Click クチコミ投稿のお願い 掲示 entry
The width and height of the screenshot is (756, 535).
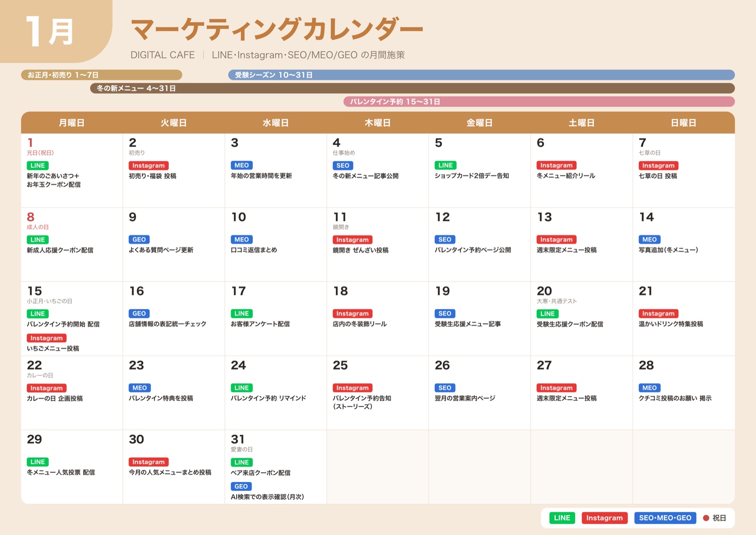point(675,398)
